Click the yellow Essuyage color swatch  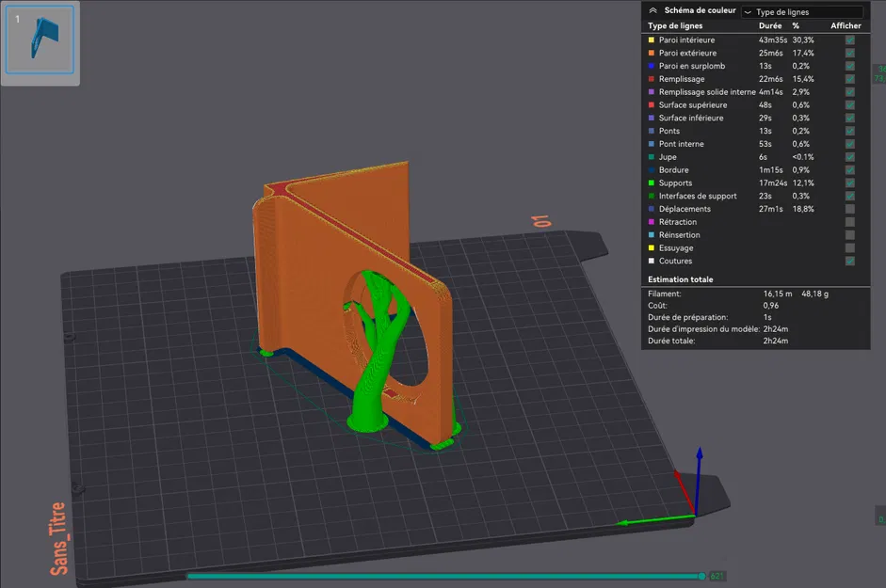click(x=651, y=248)
